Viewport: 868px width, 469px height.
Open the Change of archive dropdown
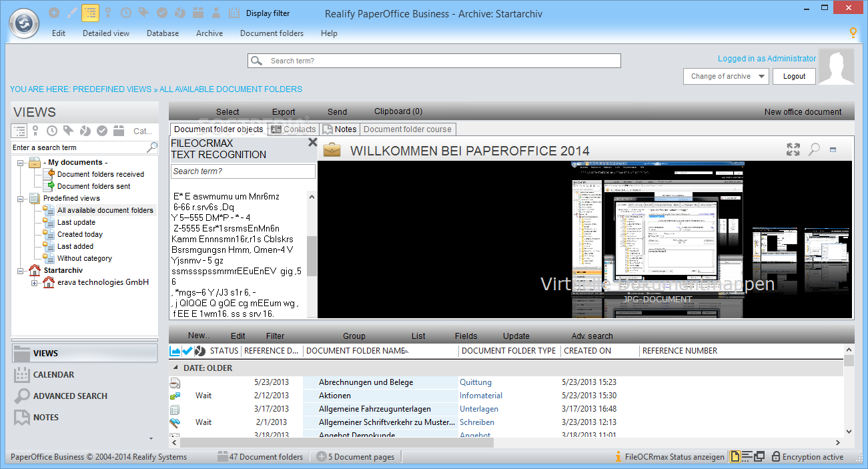point(726,76)
